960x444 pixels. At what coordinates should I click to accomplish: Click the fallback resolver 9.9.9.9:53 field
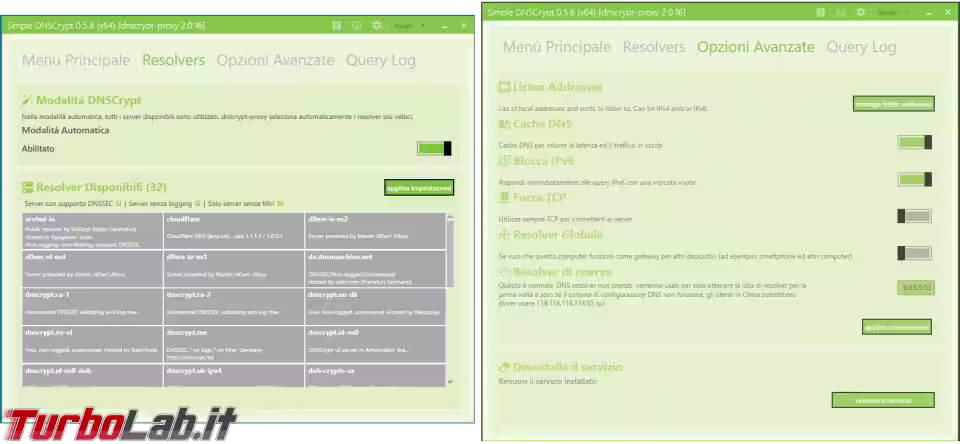pyautogui.click(x=916, y=287)
